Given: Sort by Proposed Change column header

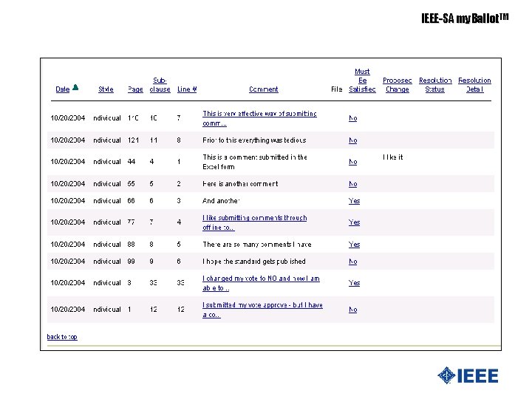Looking at the screenshot, I should (397, 85).
